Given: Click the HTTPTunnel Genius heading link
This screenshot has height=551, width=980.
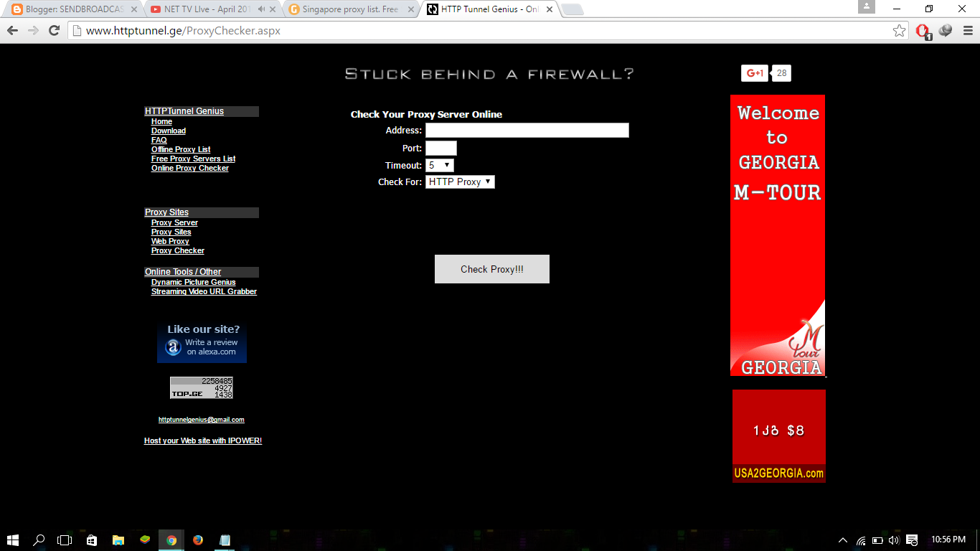Looking at the screenshot, I should (x=184, y=111).
